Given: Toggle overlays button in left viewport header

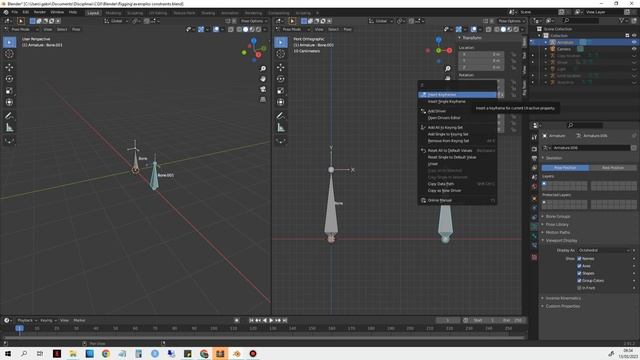Looking at the screenshot, I should pos(216,29).
